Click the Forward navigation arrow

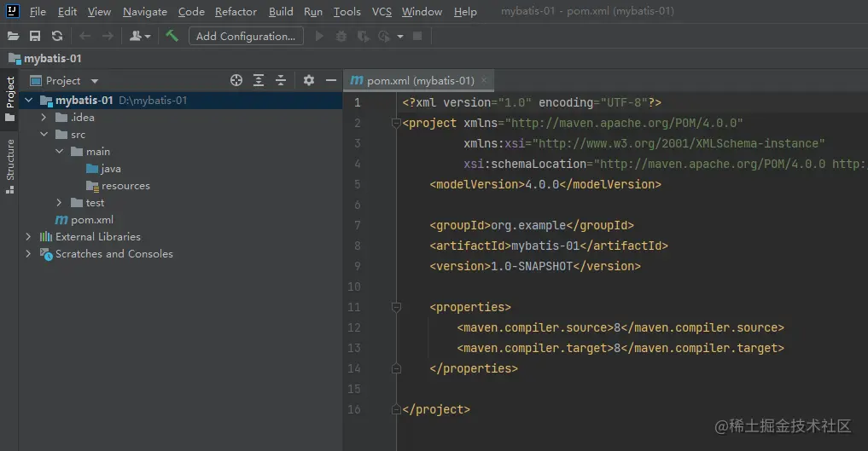108,37
